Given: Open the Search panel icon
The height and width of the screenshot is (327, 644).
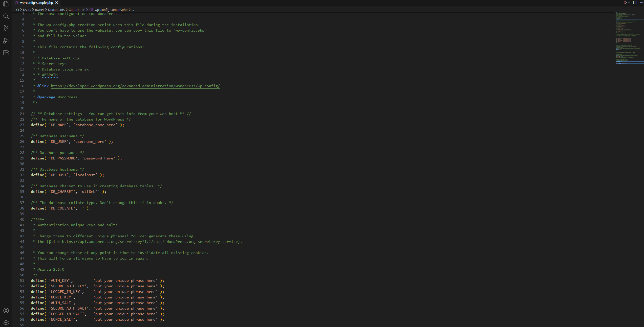Looking at the screenshot, I should click(6, 16).
